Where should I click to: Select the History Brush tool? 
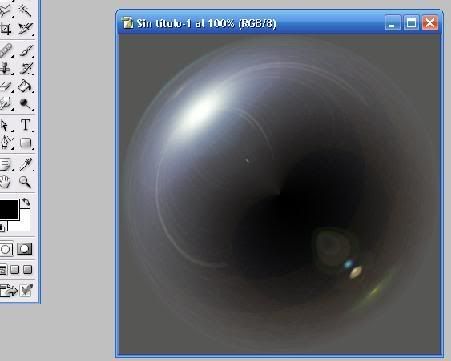25,68
